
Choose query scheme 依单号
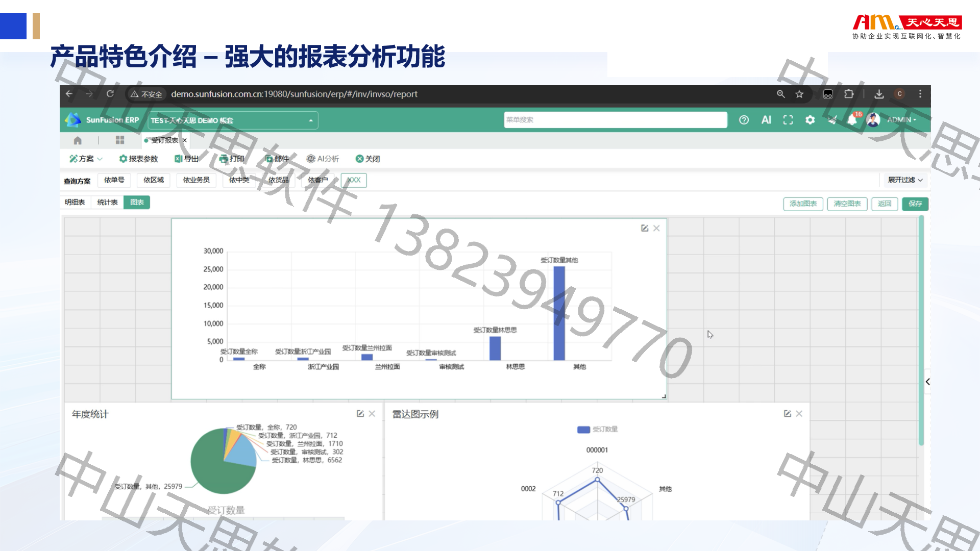pos(114,180)
